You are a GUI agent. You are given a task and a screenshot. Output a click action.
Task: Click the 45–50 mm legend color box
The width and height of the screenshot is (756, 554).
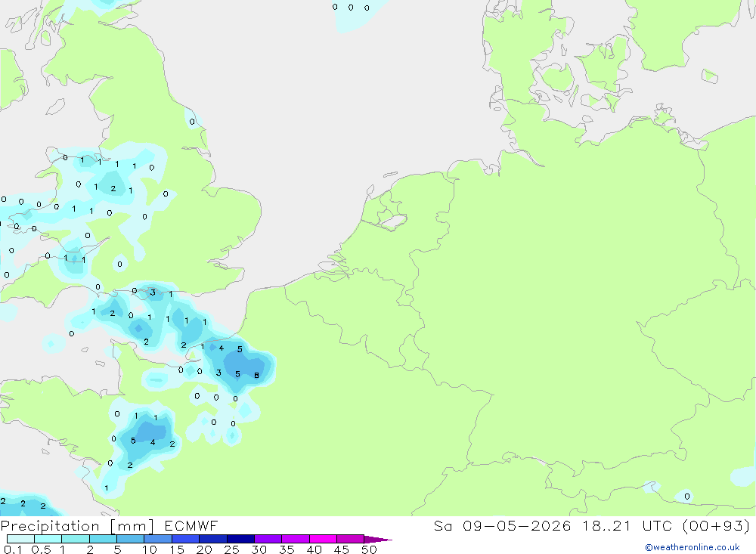pos(351,539)
